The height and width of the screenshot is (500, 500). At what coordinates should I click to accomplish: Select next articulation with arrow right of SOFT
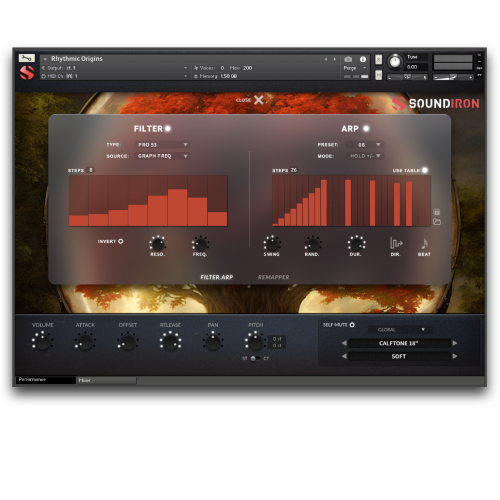[x=455, y=356]
